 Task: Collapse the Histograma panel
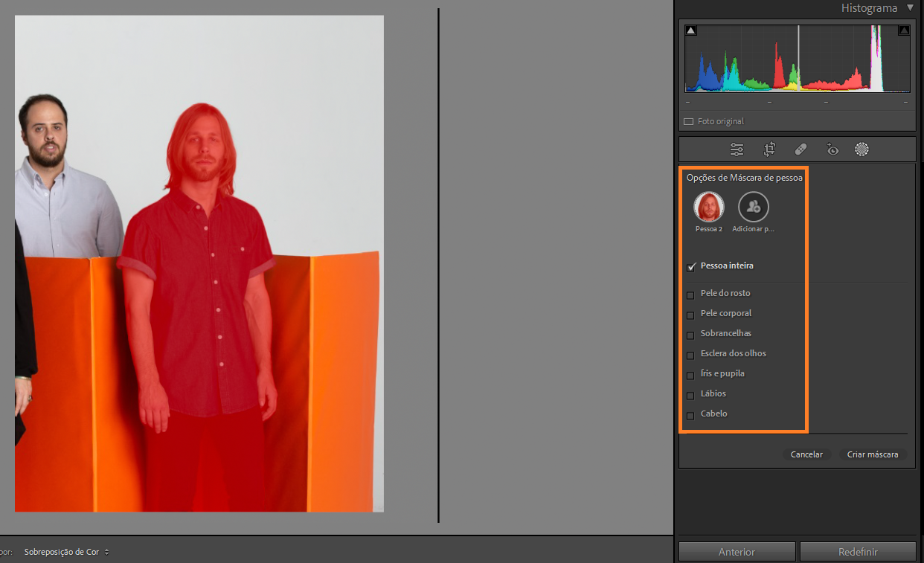click(x=909, y=8)
